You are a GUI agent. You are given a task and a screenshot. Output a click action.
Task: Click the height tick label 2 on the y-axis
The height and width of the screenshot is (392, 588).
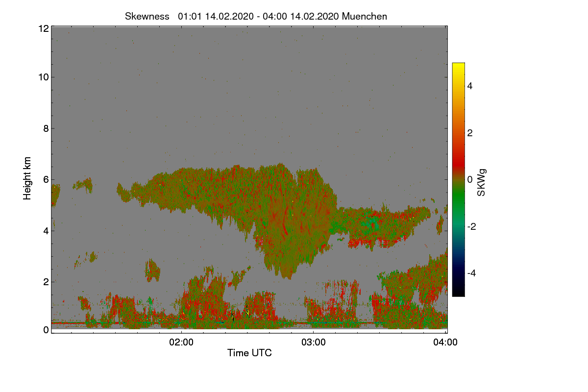tap(46, 281)
